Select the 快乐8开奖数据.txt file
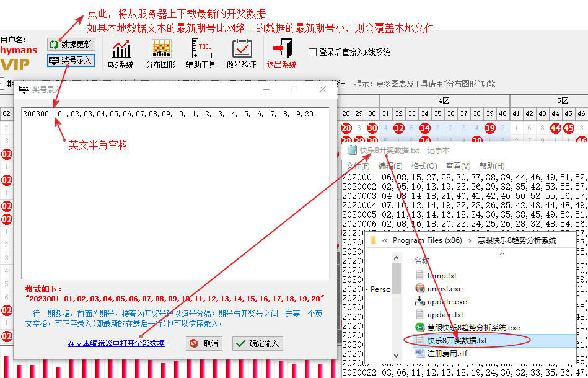Viewport: 588px width, 378px height. pyautogui.click(x=457, y=341)
